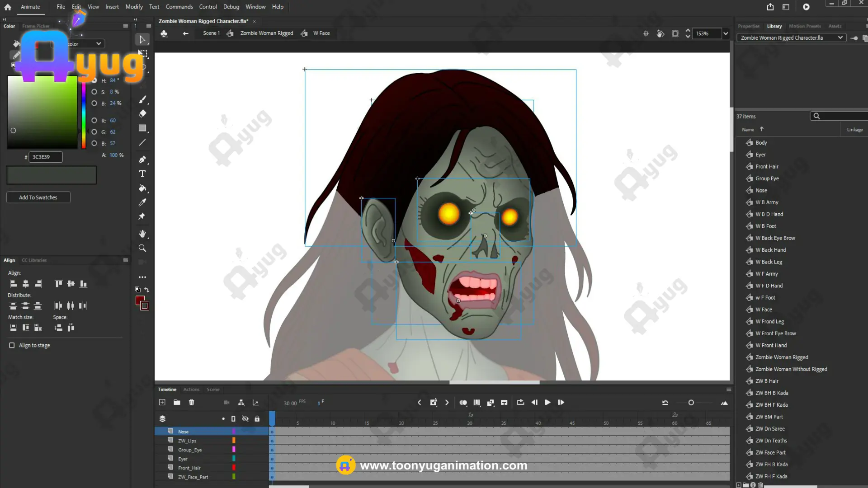The height and width of the screenshot is (488, 868).
Task: Toggle hide all layers eye icon
Action: (x=245, y=419)
